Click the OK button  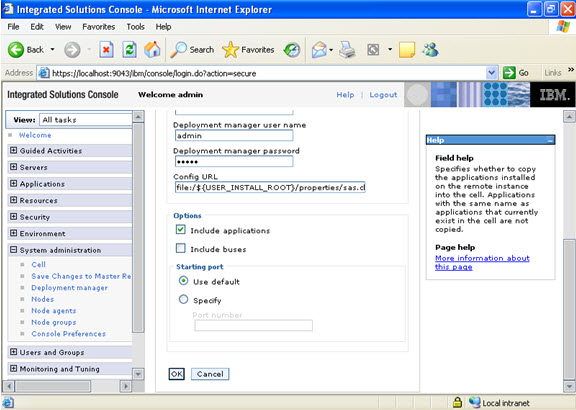[x=177, y=374]
